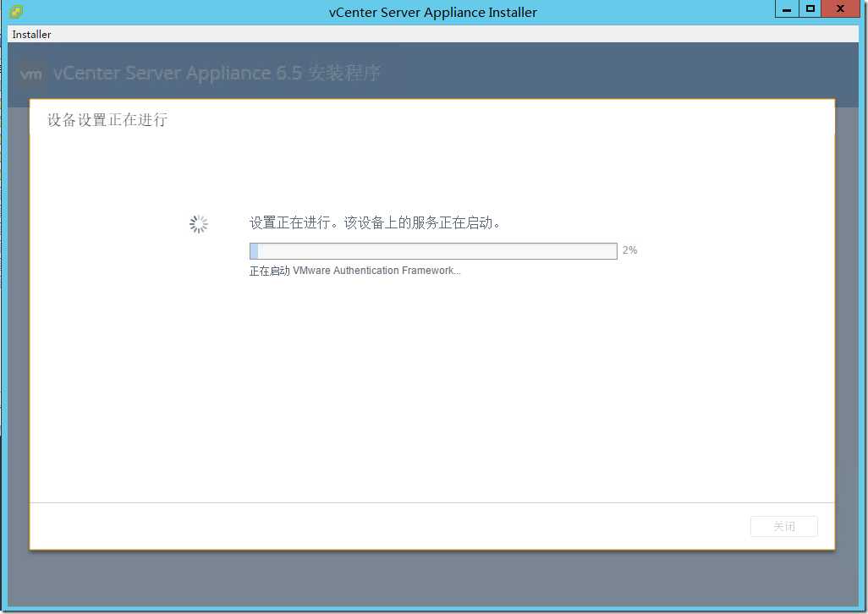Screen dimensions: 868x614
Task: Maximize the installer window
Action: coord(810,8)
